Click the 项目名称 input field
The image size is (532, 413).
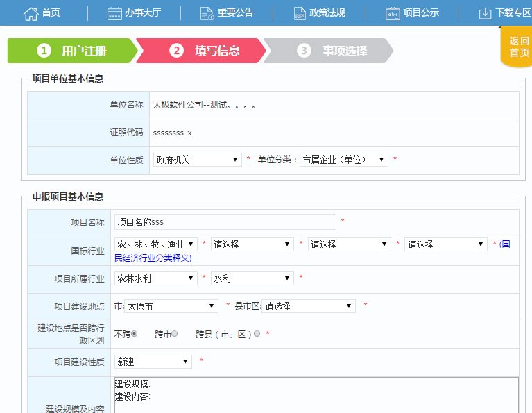(x=225, y=222)
